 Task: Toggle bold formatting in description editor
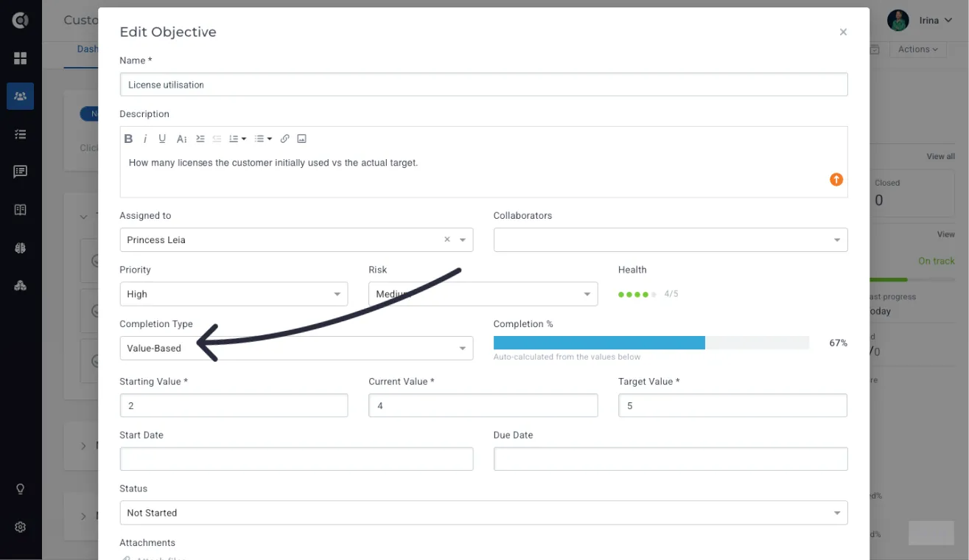click(128, 139)
